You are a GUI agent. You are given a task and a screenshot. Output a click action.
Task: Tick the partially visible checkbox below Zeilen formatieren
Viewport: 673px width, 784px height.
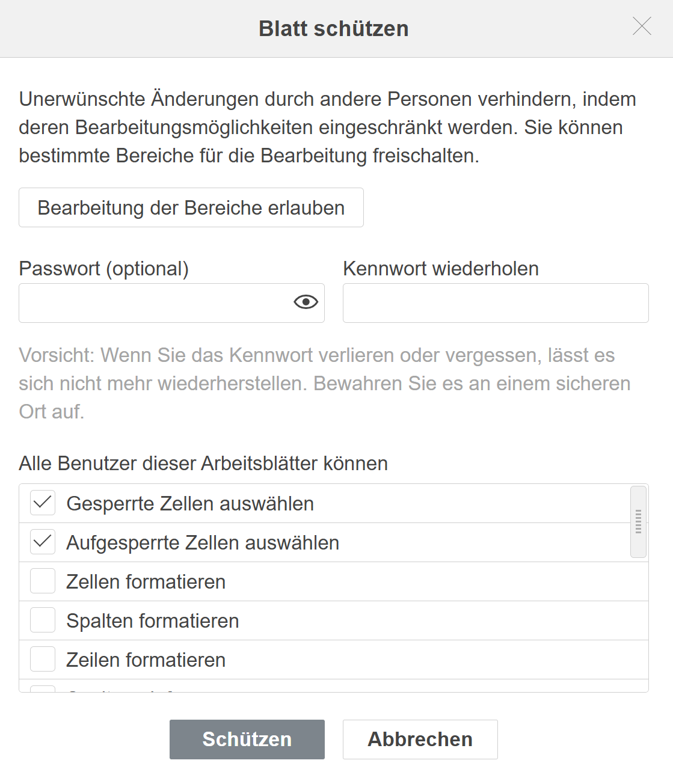43,689
